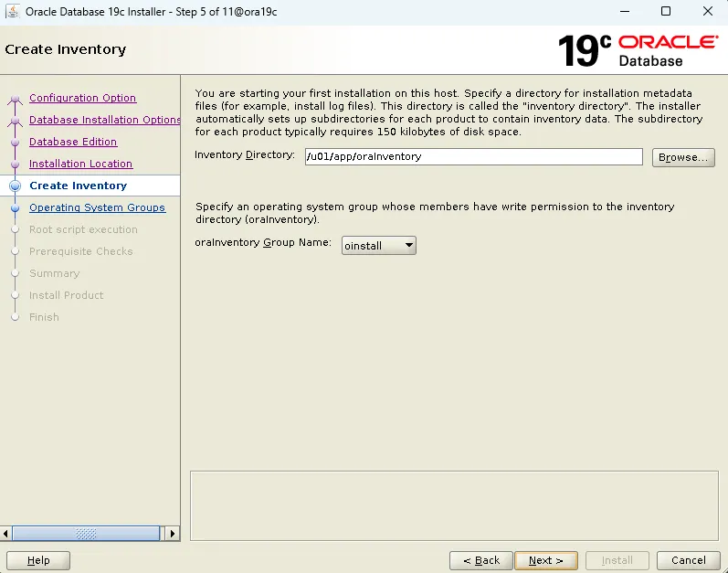
Task: Return to Installation Location step
Action: click(x=80, y=164)
